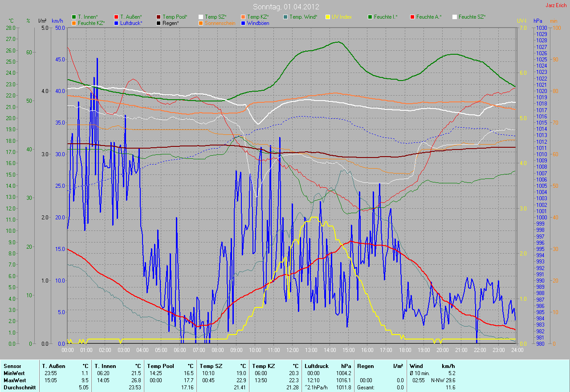The width and height of the screenshot is (570, 392).
Task: Click the red T. Außen legend square
Action: (x=116, y=17)
